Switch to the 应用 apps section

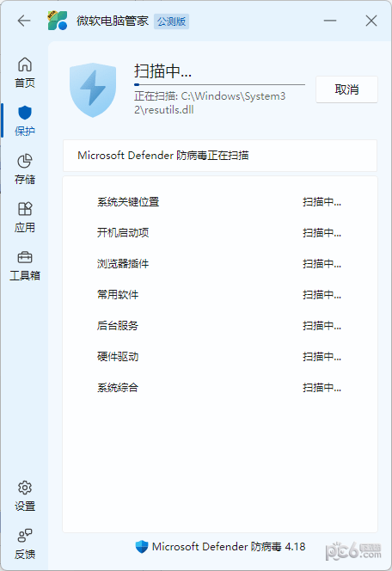25,218
